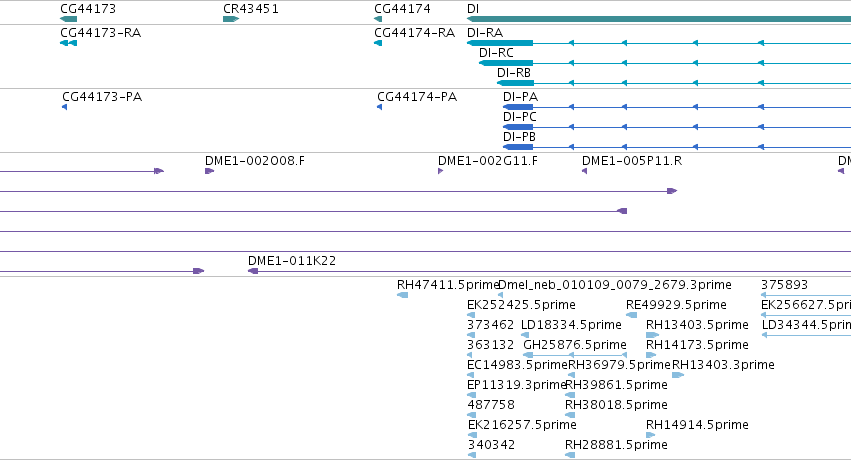
Task: Select the CG44174 gene label
Action: [402, 9]
